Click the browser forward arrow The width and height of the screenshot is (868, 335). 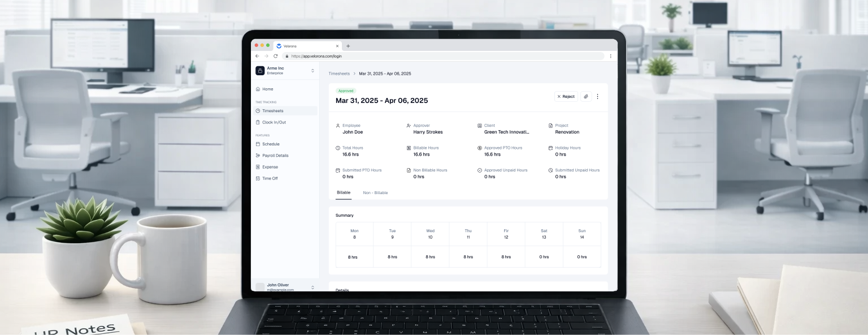(x=266, y=56)
